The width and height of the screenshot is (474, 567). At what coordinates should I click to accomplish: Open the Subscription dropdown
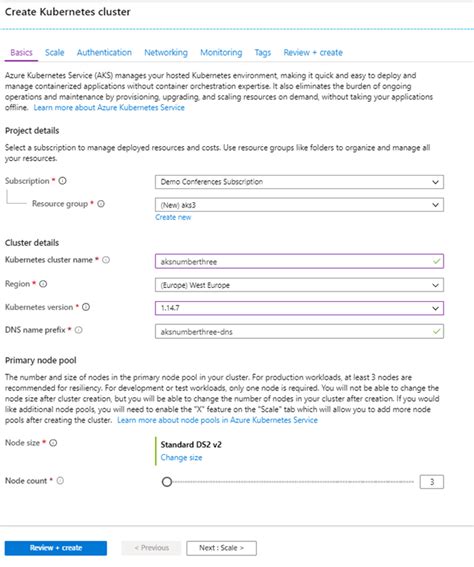pos(299,182)
